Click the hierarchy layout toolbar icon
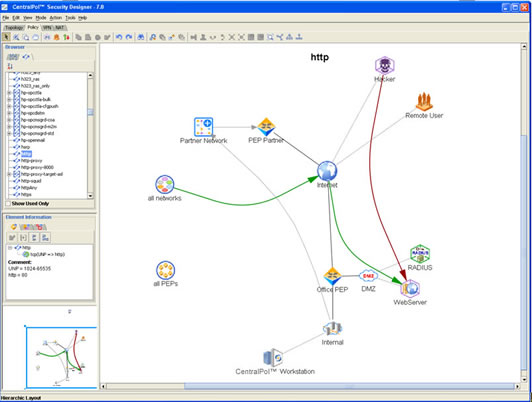This screenshot has width=532, height=402. tap(289, 37)
